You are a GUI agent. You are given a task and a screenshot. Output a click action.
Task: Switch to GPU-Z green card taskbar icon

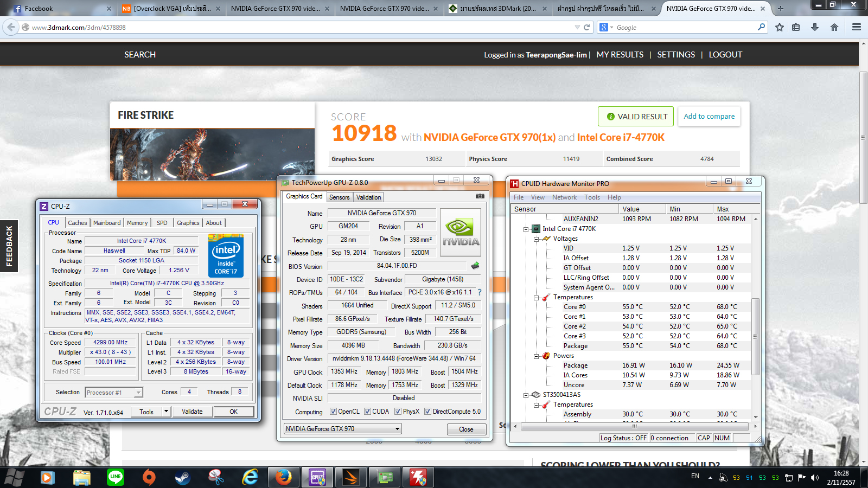pos(384,478)
